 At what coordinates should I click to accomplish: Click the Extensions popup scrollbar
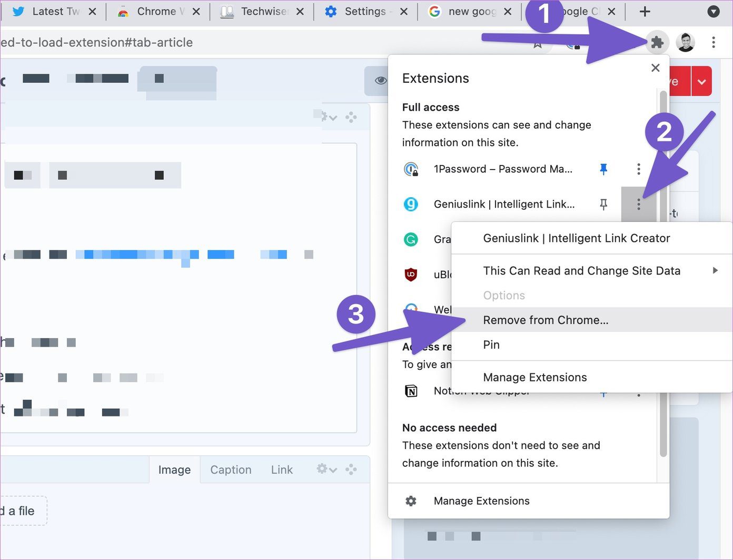coord(663,274)
